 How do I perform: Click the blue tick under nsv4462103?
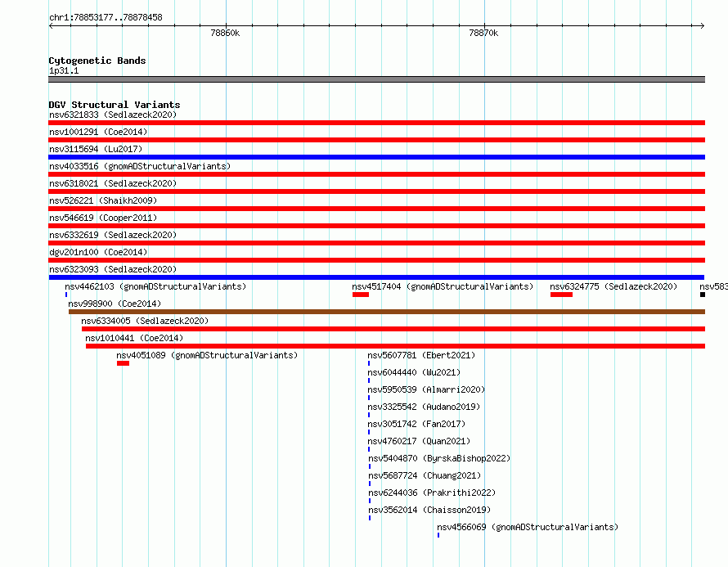click(x=66, y=295)
